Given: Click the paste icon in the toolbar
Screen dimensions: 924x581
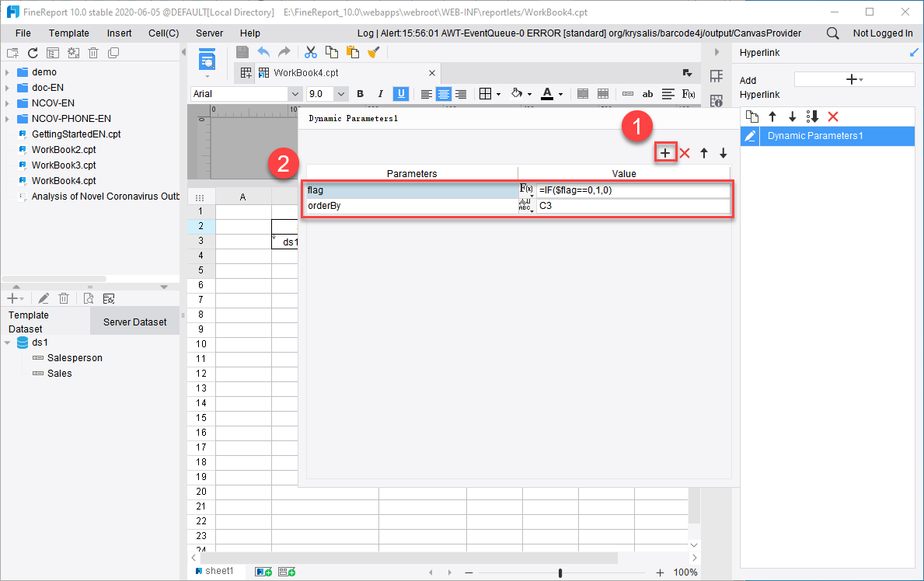Looking at the screenshot, I should (351, 52).
